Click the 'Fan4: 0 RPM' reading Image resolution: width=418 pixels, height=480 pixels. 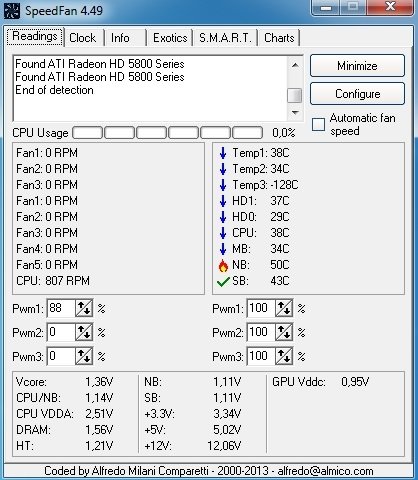point(47,249)
